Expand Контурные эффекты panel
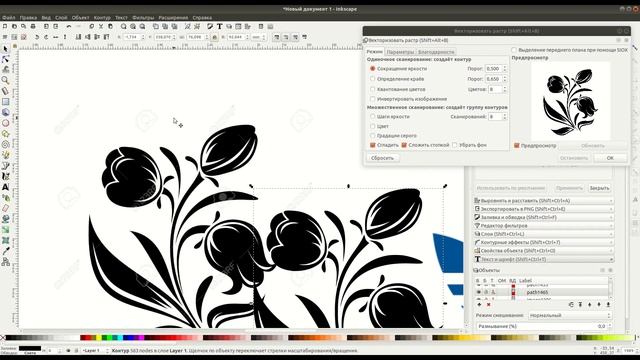Screen dimensions: 640x360 tap(544, 242)
